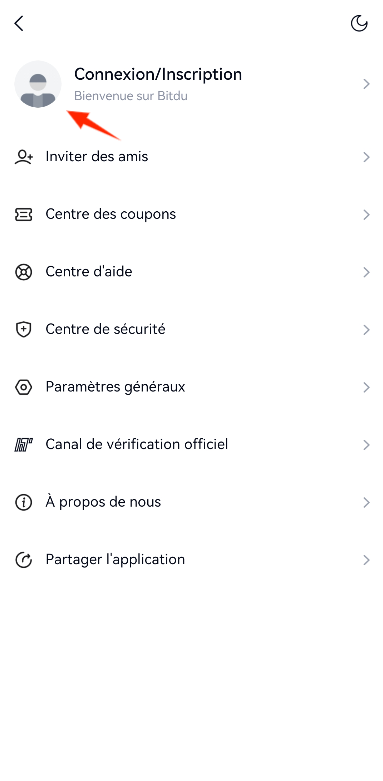Toggle dark mode with moon icon

pos(359,23)
